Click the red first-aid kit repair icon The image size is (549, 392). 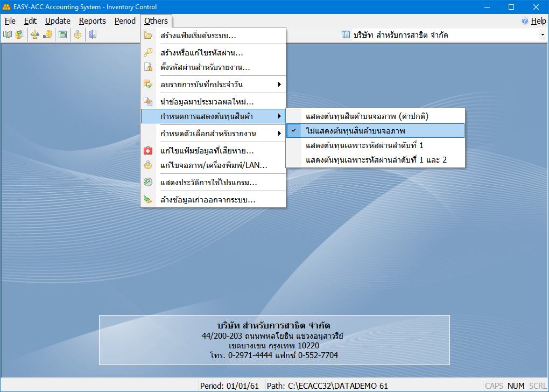(x=148, y=151)
